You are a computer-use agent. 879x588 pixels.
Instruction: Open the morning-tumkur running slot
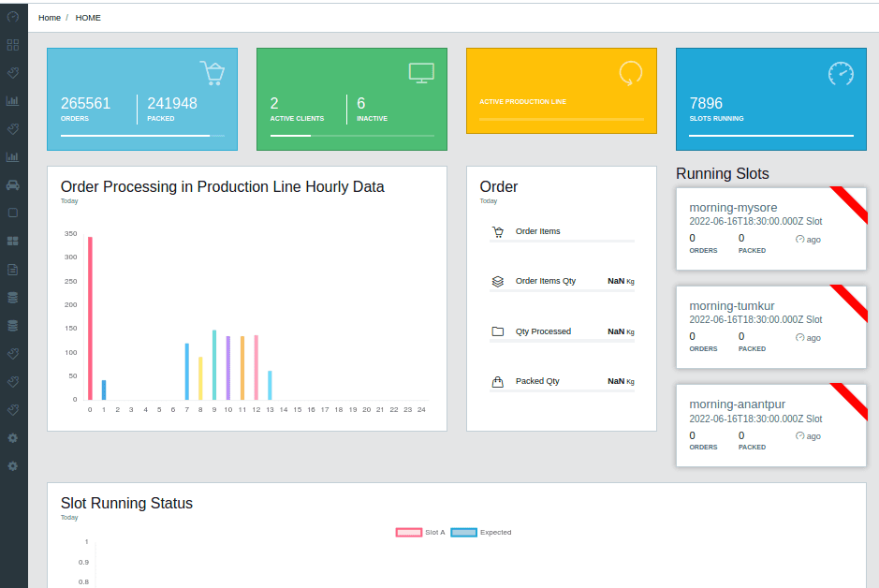pos(731,306)
